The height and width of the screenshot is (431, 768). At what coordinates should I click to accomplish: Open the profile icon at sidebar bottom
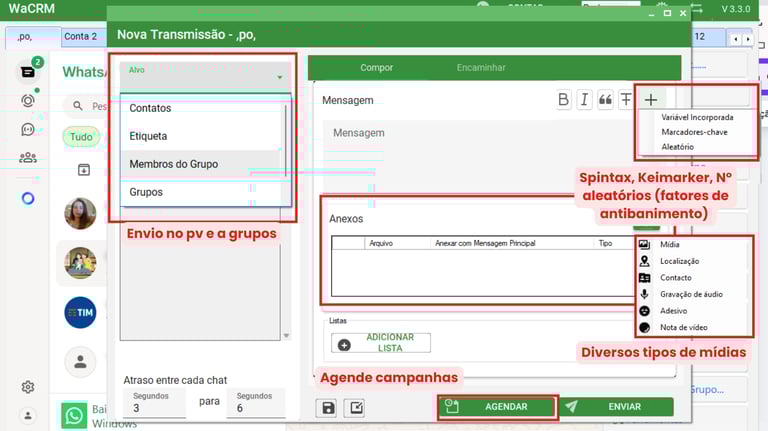[28, 416]
